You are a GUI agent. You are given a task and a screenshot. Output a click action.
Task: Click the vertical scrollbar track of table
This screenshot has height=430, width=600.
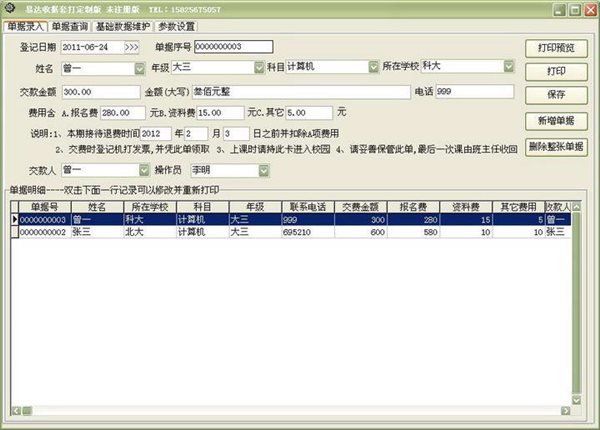coord(576,303)
